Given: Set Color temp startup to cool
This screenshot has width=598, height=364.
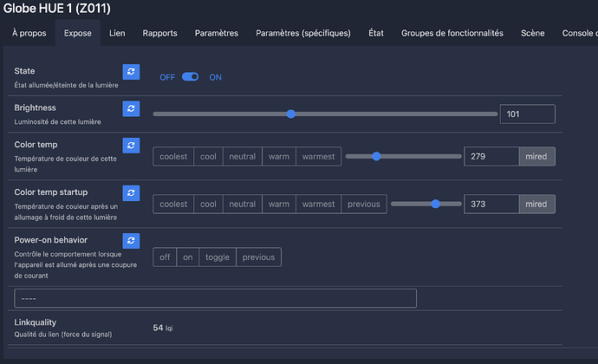Looking at the screenshot, I should [208, 205].
